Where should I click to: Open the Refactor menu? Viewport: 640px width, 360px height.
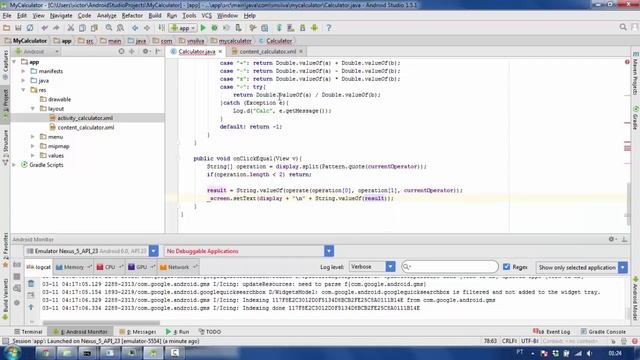pyautogui.click(x=132, y=16)
